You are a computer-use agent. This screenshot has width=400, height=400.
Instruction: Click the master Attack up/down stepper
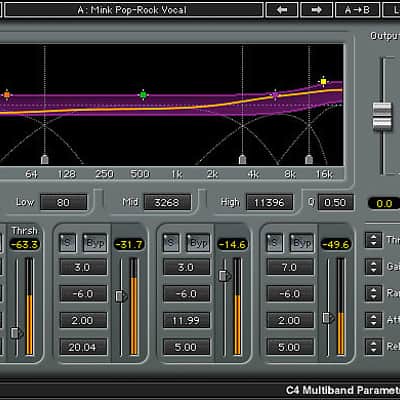click(373, 320)
